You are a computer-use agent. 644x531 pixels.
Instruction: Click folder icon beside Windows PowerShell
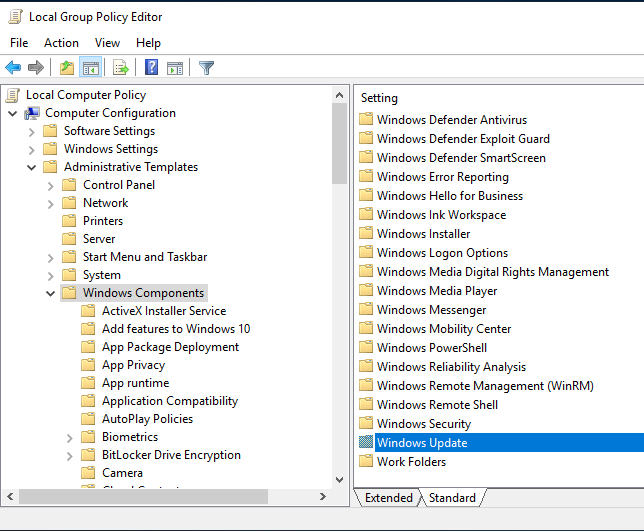[x=366, y=347]
